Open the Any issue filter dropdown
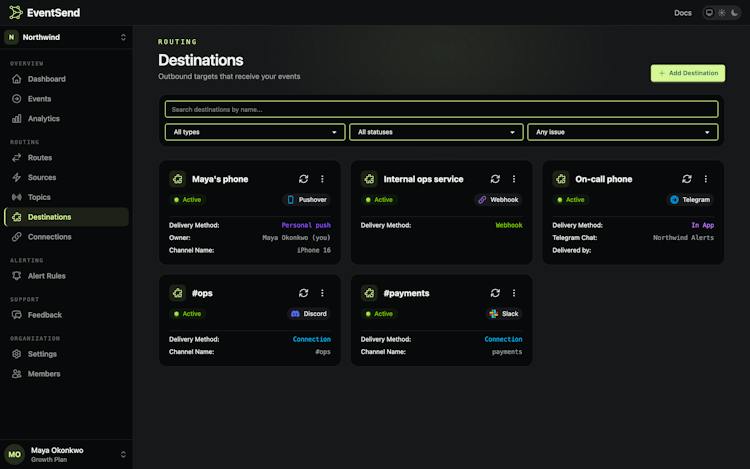 622,132
